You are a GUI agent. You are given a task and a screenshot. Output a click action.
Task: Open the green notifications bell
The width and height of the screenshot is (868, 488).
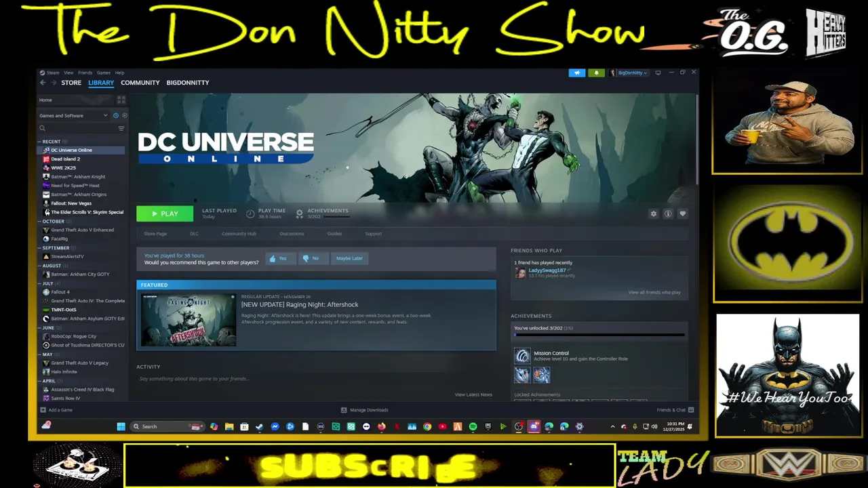[596, 73]
